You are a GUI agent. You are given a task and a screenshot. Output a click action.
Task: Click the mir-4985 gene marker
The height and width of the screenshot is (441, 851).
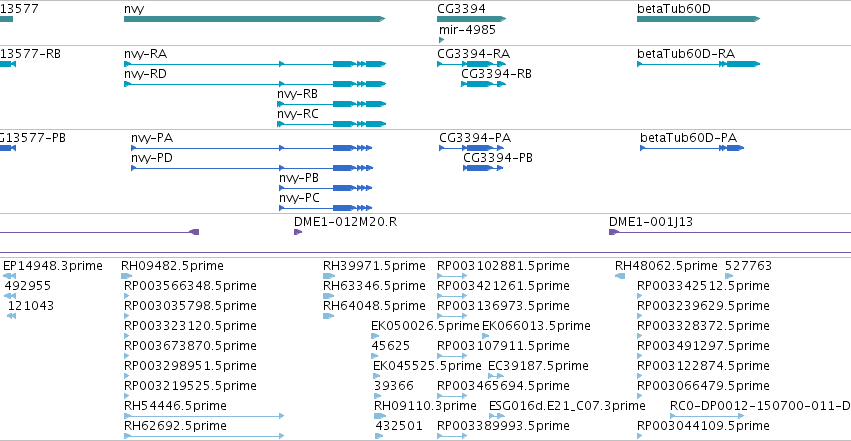coord(442,40)
